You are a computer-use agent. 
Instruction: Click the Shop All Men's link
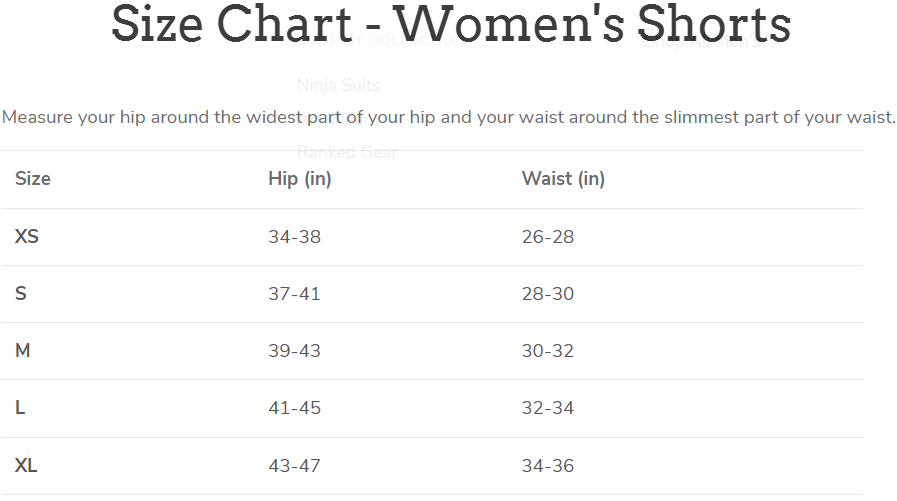[705, 42]
